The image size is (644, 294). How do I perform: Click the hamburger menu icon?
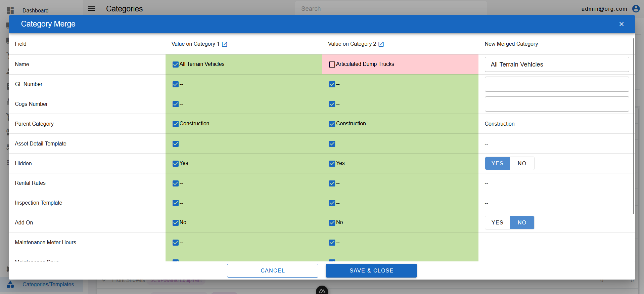tap(92, 9)
